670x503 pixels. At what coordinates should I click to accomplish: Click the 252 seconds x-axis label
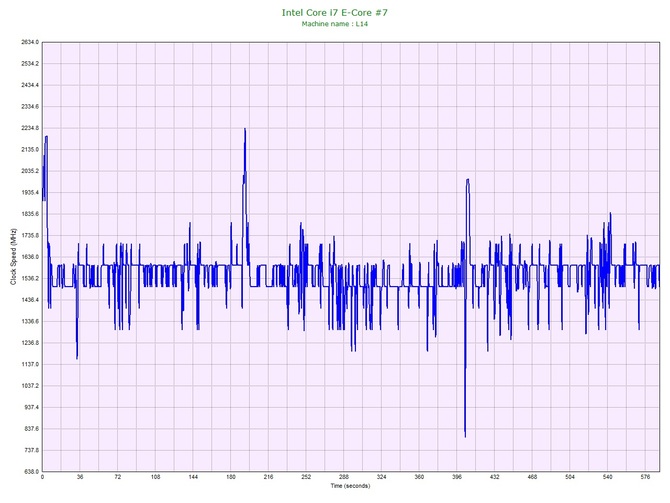point(306,477)
